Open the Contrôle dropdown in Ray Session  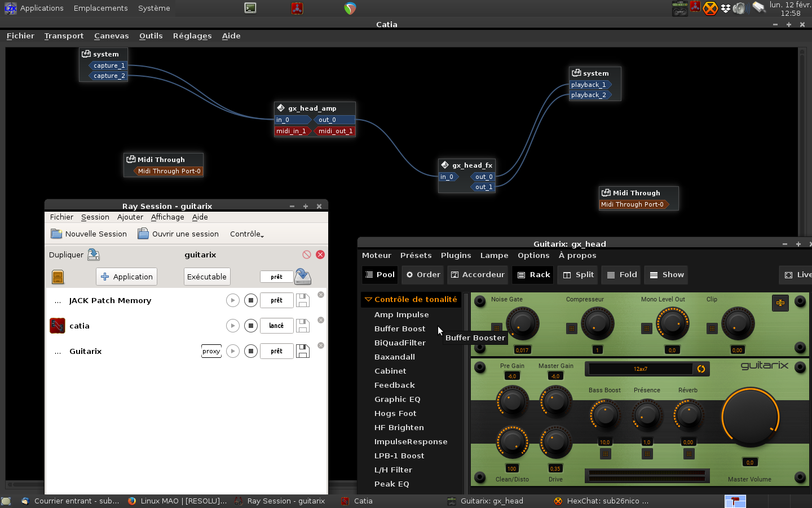[246, 234]
